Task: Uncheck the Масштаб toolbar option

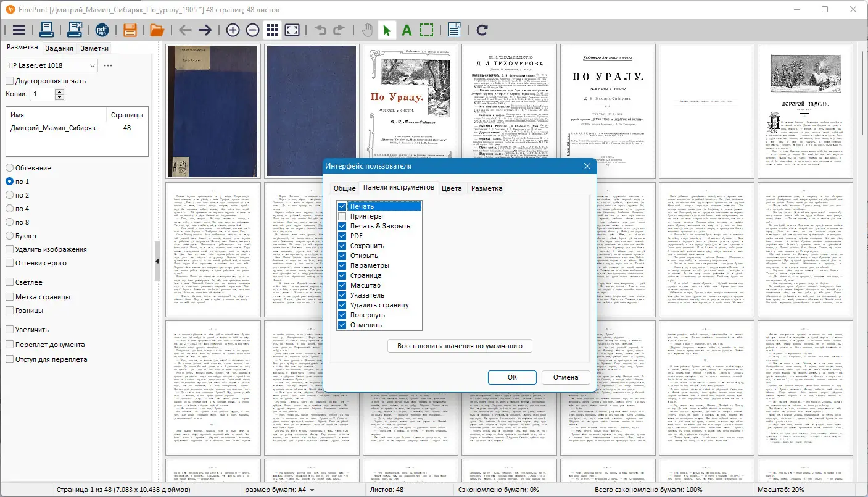Action: coord(342,285)
